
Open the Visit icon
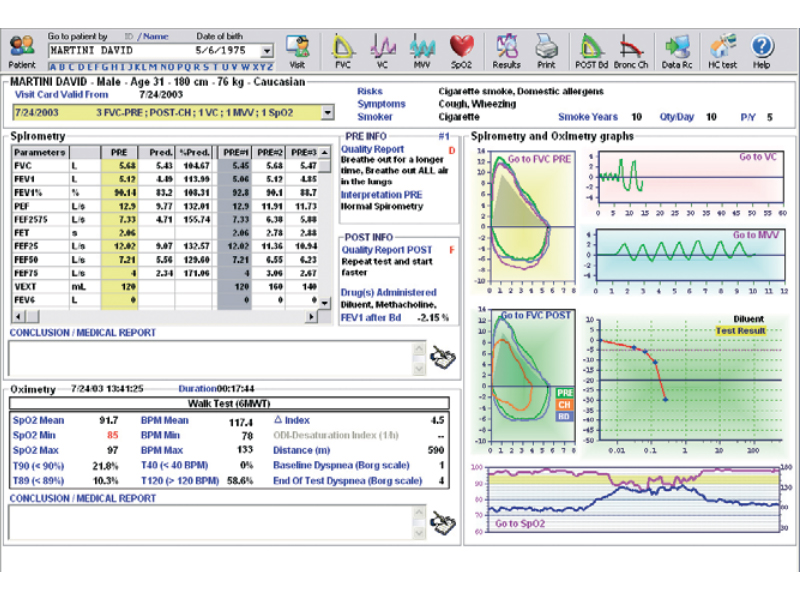point(297,51)
